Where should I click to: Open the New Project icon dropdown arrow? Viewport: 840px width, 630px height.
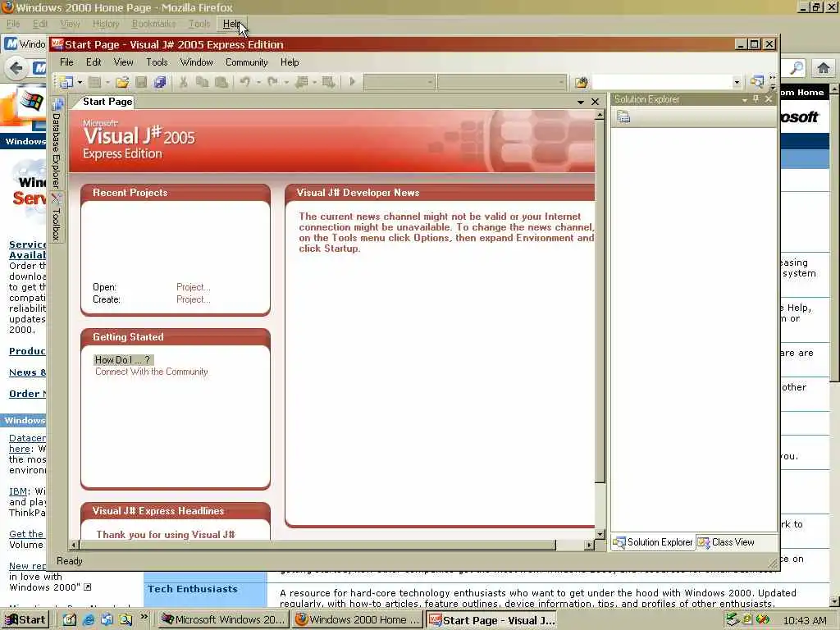pyautogui.click(x=80, y=82)
